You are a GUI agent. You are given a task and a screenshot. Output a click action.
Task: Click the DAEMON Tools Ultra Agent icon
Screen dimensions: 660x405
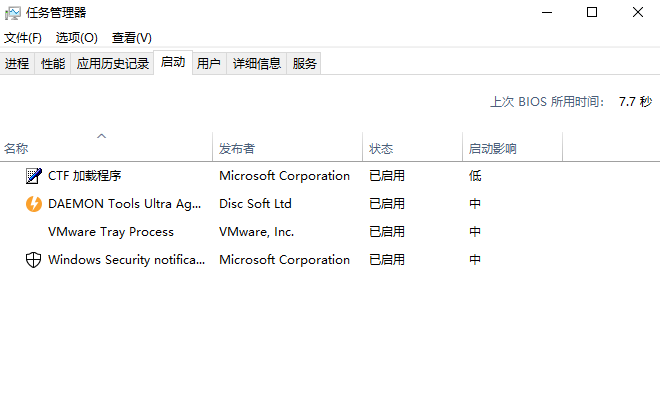(33, 204)
